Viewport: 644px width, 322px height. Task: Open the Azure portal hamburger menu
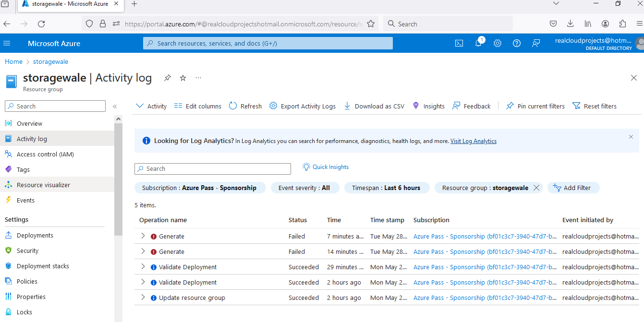pos(7,43)
